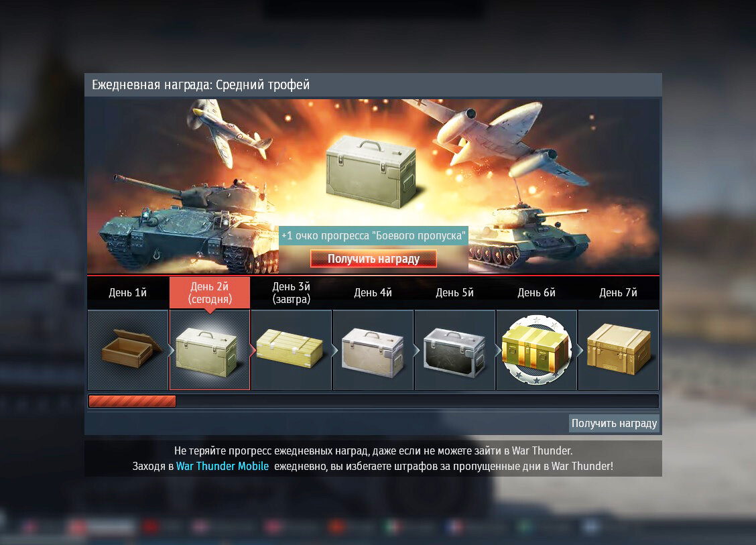Click the Ежедневная награда window title bar

click(373, 85)
